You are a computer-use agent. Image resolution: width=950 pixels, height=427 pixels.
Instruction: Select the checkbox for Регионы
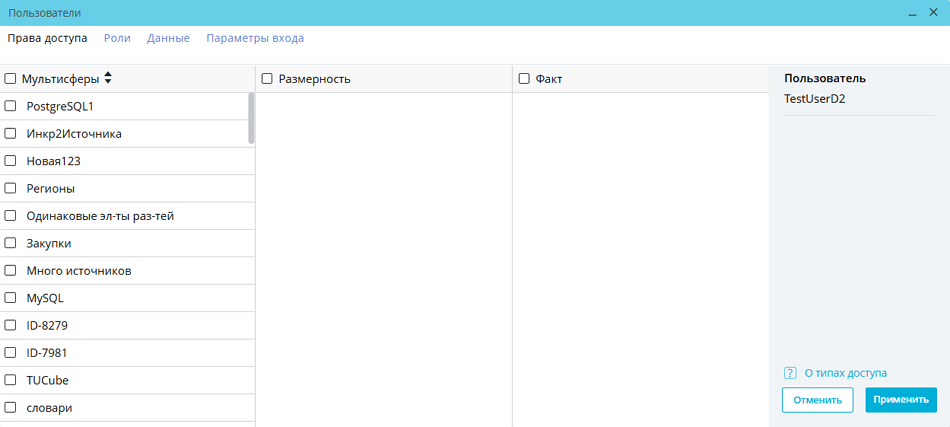click(11, 188)
